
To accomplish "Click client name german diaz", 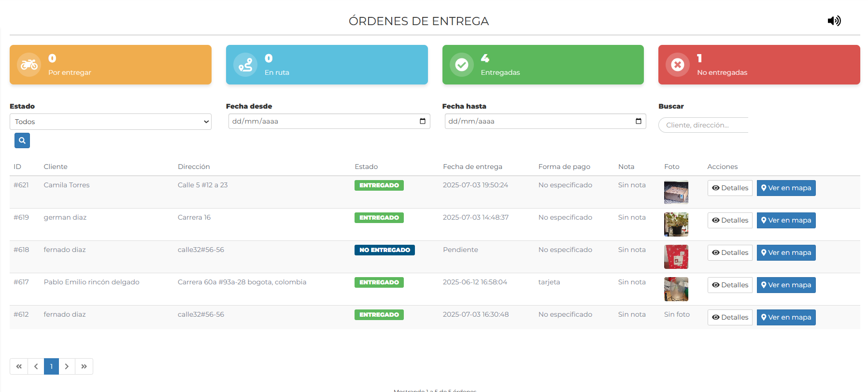I will (x=65, y=217).
